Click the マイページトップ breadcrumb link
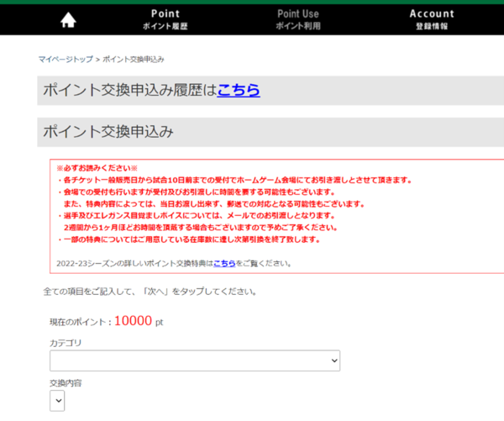 pos(66,60)
